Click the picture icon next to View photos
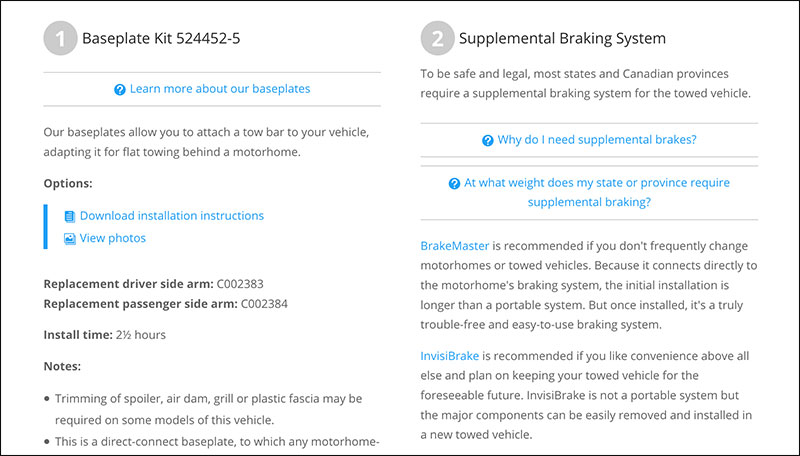This screenshot has width=800, height=456. [x=69, y=239]
